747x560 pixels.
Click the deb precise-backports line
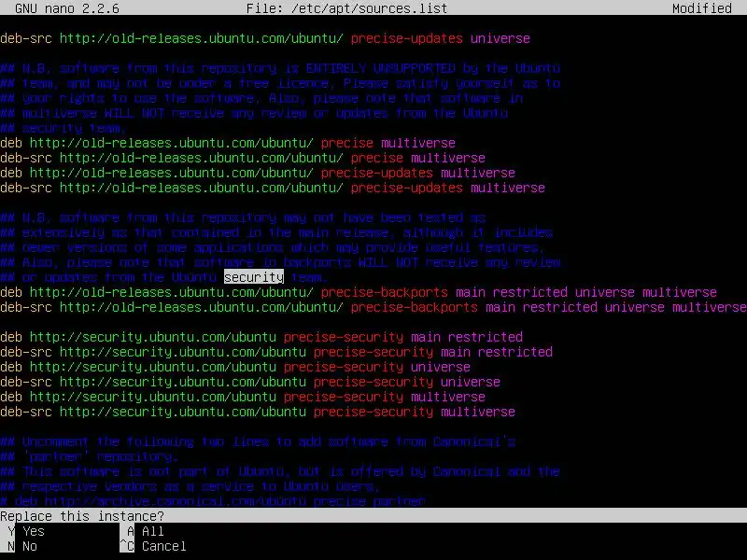pos(359,292)
